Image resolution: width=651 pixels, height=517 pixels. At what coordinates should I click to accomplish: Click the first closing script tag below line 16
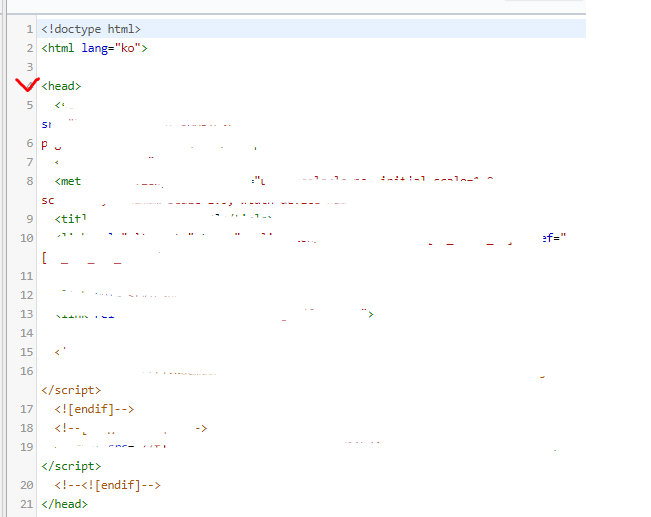[71, 390]
